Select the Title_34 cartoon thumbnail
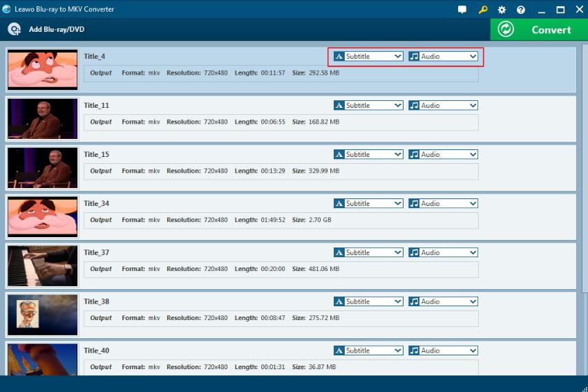Screen dimensions: 588x392 tap(43, 216)
